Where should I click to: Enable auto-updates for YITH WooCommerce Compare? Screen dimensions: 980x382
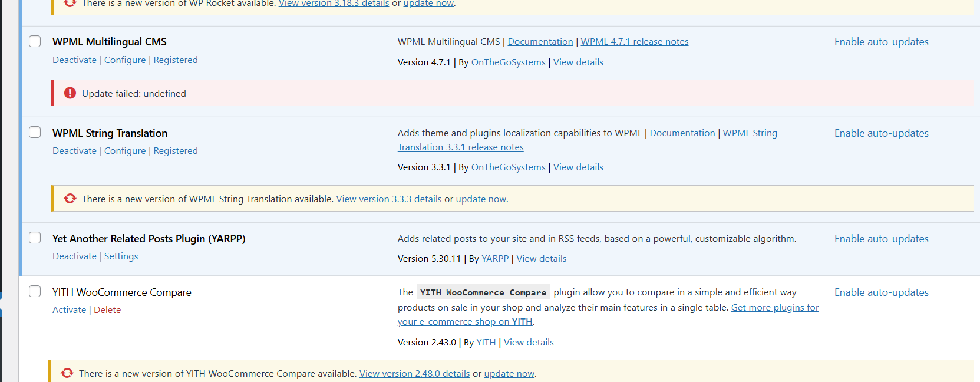pyautogui.click(x=882, y=292)
